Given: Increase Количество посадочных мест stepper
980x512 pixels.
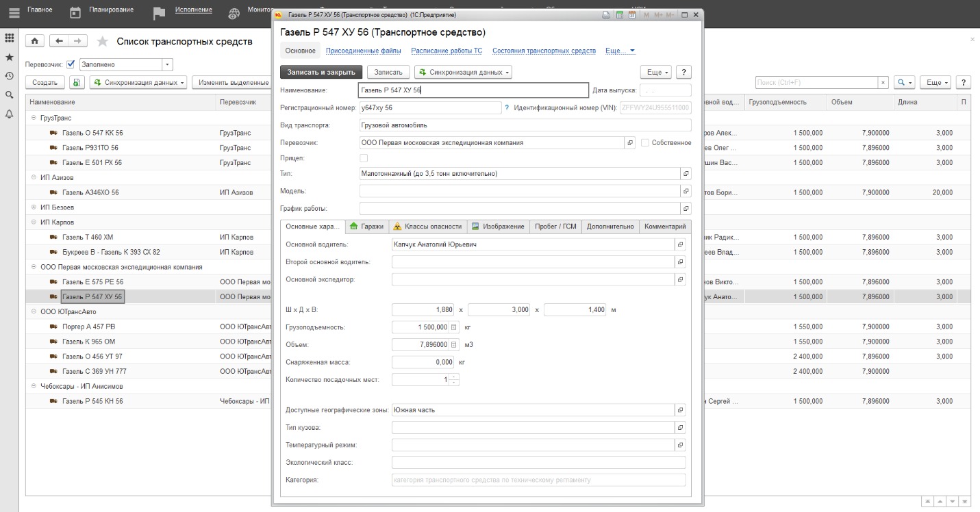Looking at the screenshot, I should 454,376.
